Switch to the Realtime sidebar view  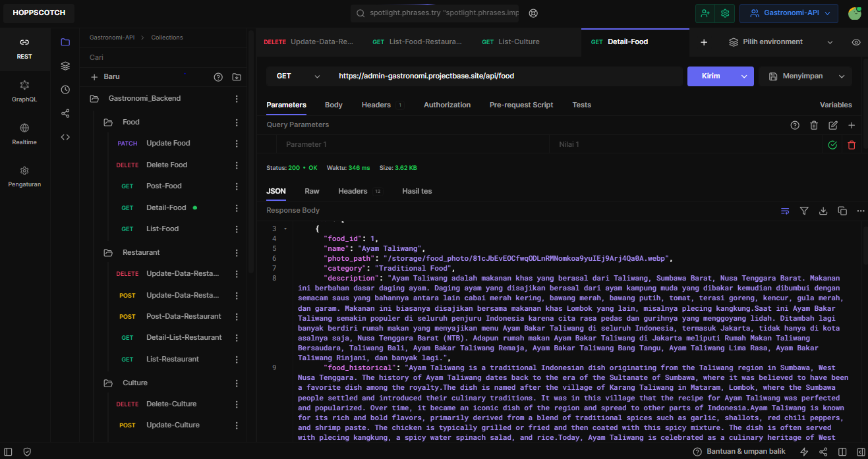[x=24, y=132]
